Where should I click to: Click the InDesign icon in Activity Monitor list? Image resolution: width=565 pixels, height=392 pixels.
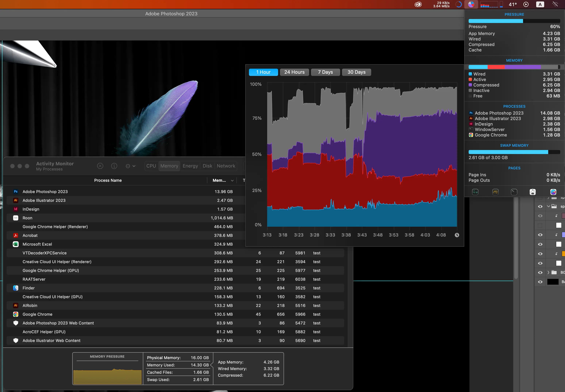[x=16, y=209]
